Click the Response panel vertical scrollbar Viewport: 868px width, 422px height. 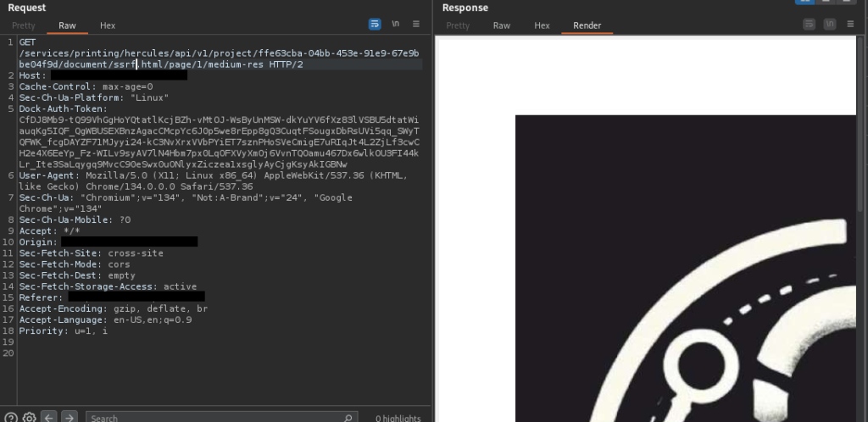pyautogui.click(x=861, y=125)
